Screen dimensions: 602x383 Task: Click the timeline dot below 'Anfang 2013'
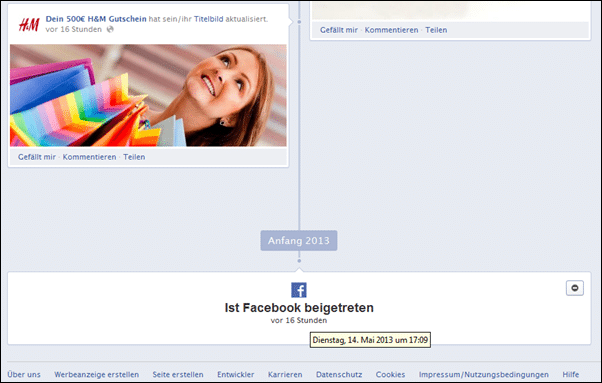299,261
